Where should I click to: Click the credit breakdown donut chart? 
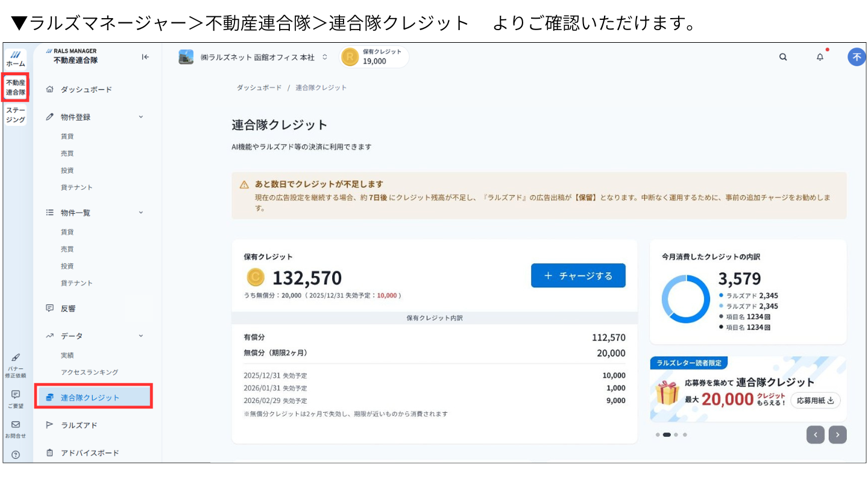(x=686, y=299)
